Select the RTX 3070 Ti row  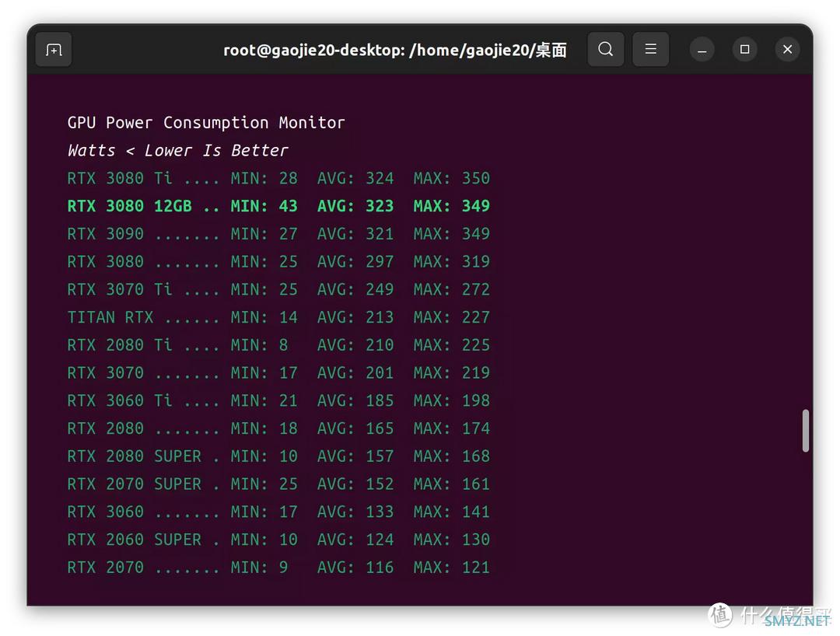tap(278, 290)
